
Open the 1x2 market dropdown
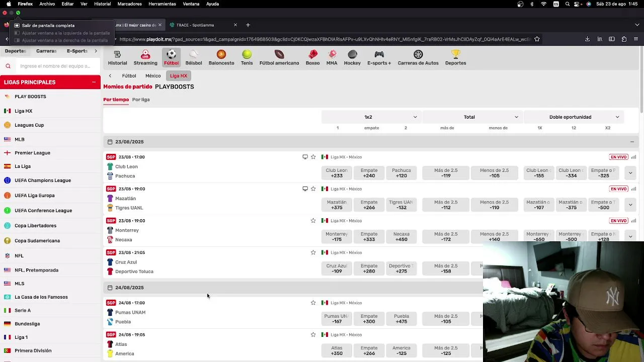(371, 117)
